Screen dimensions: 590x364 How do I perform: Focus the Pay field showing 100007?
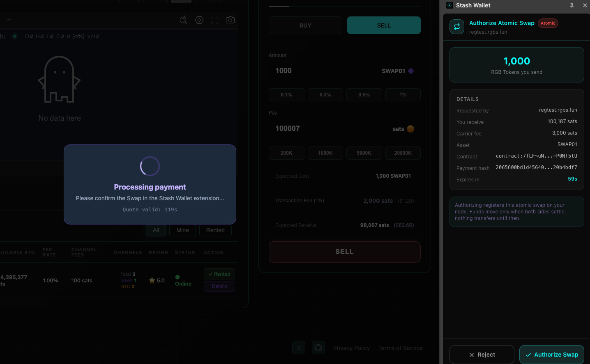(345, 129)
